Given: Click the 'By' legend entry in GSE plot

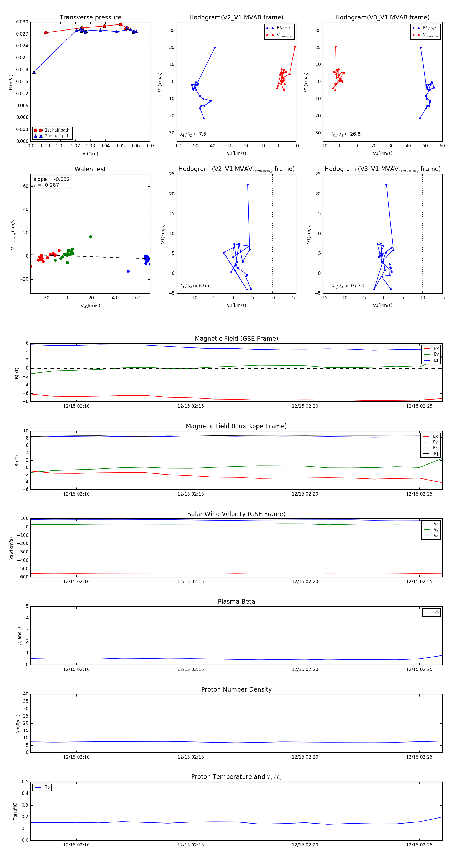Looking at the screenshot, I should coord(431,355).
